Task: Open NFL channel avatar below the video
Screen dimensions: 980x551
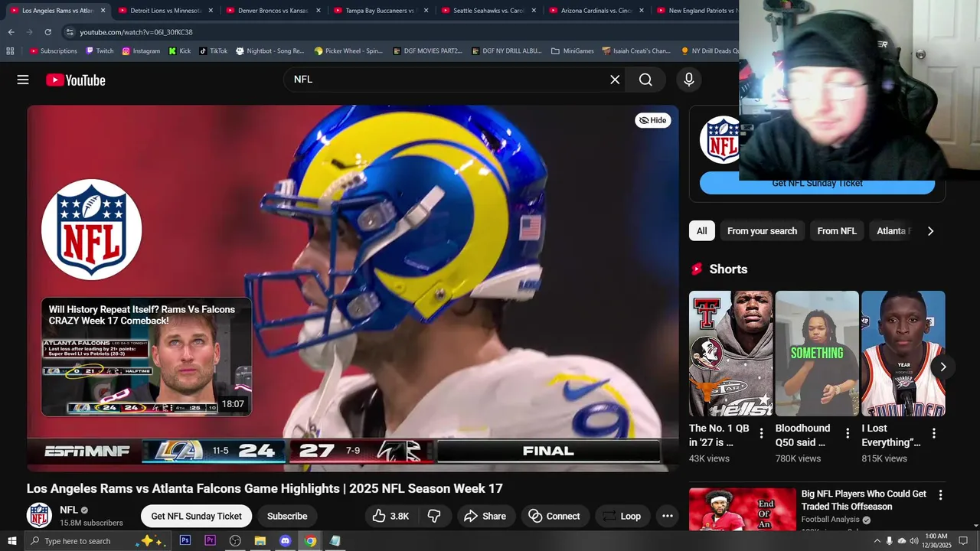Action: (39, 516)
